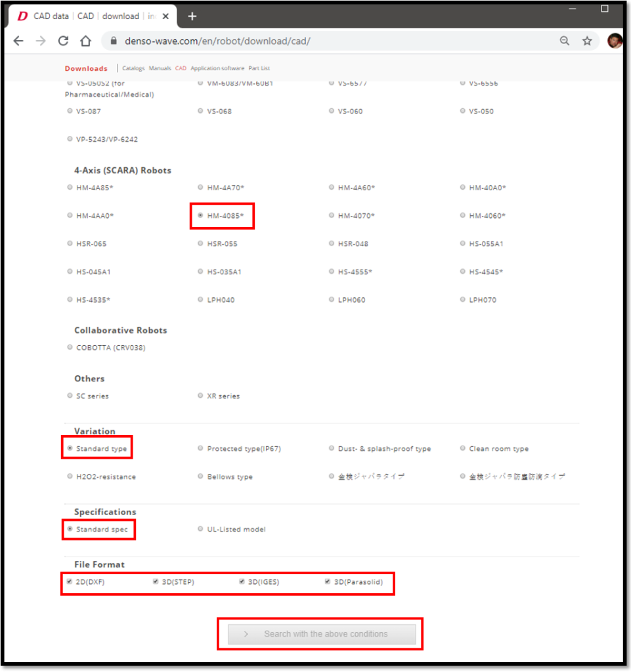The height and width of the screenshot is (672, 631).
Task: Open the Part List menu item
Action: click(259, 68)
